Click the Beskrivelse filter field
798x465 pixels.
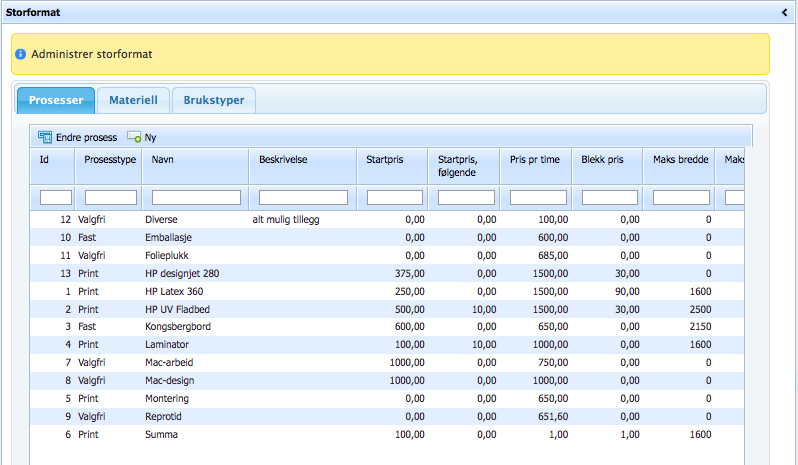[x=303, y=197]
